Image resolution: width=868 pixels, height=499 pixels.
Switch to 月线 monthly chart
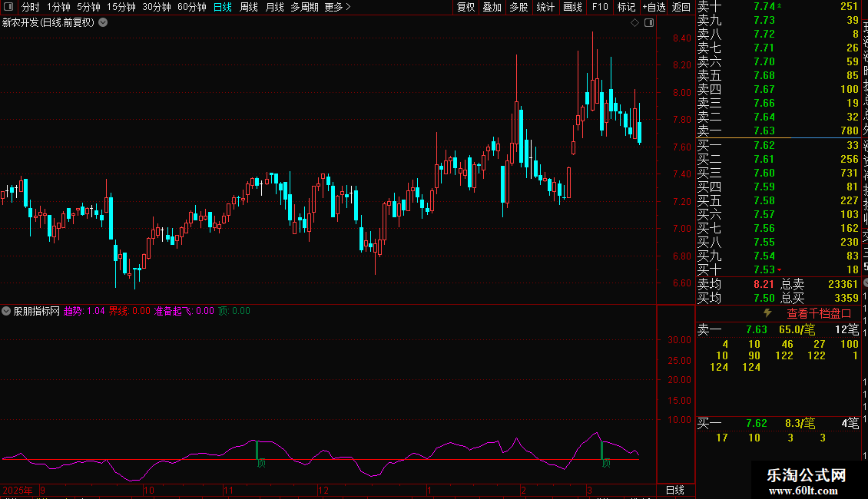[x=274, y=7]
